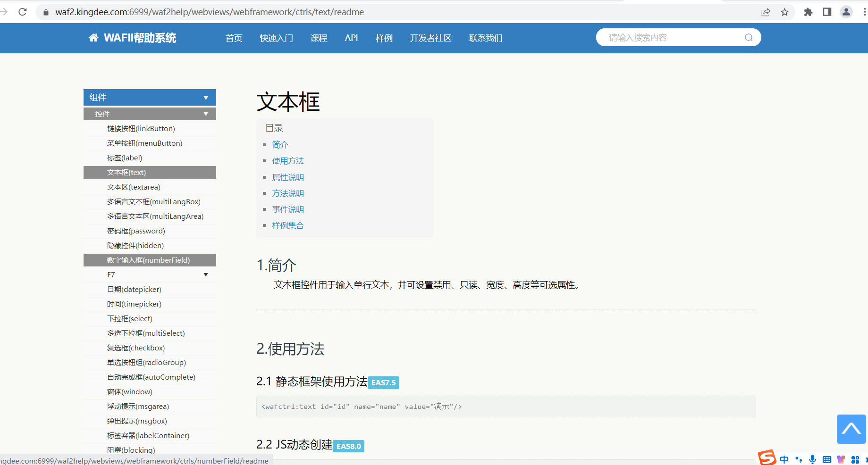The height and width of the screenshot is (465, 868).
Task: Jump to the 样例集合 section link
Action: (288, 225)
